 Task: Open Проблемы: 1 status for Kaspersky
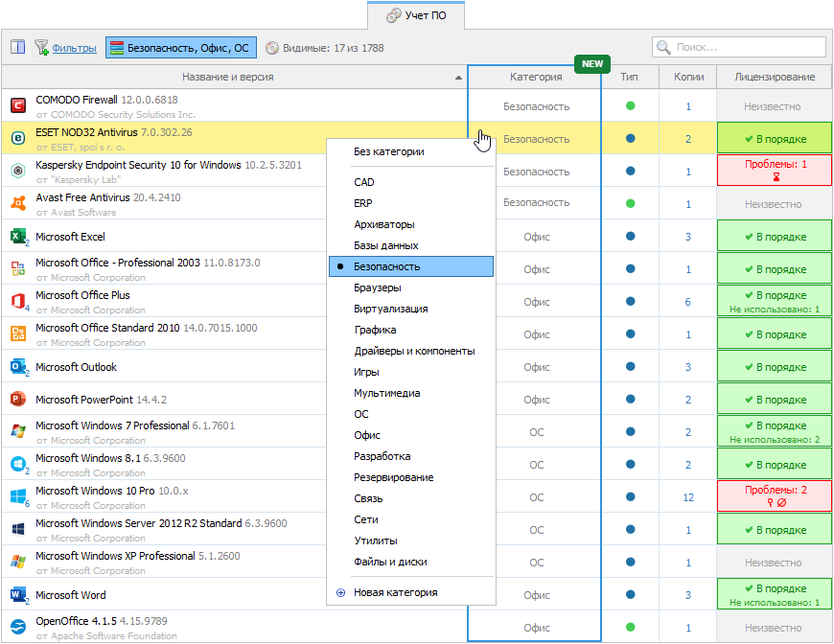coord(775,171)
